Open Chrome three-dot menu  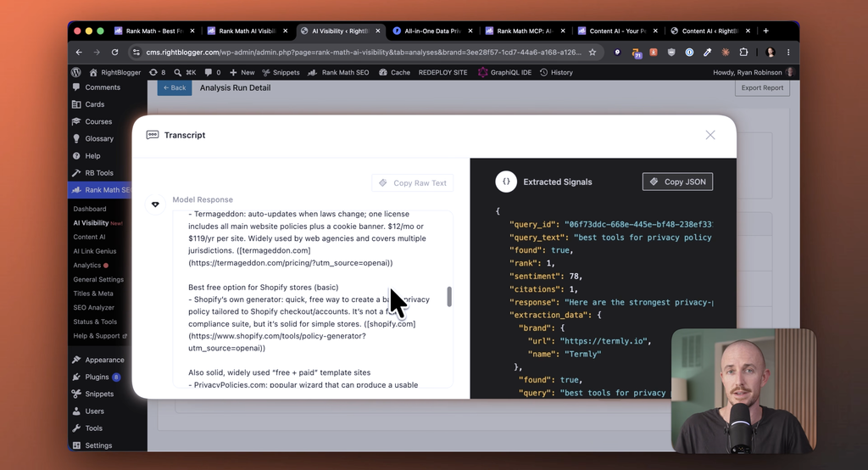coord(788,52)
